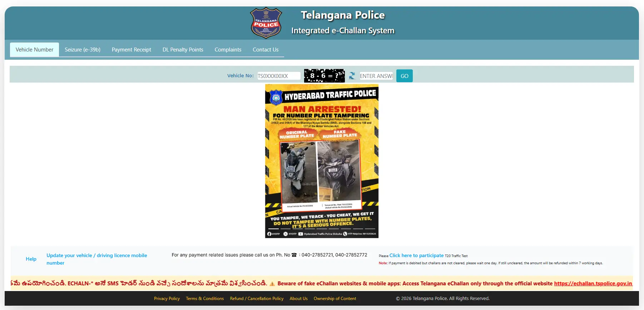The width and height of the screenshot is (644, 310).
Task: Focus the Vehicle No input field
Action: 279,76
